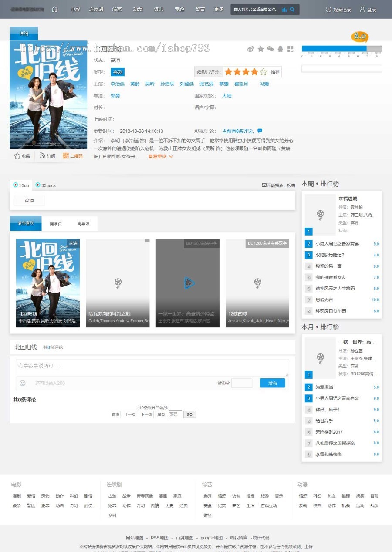Select the 猜你喜欢 tab

[26, 223]
